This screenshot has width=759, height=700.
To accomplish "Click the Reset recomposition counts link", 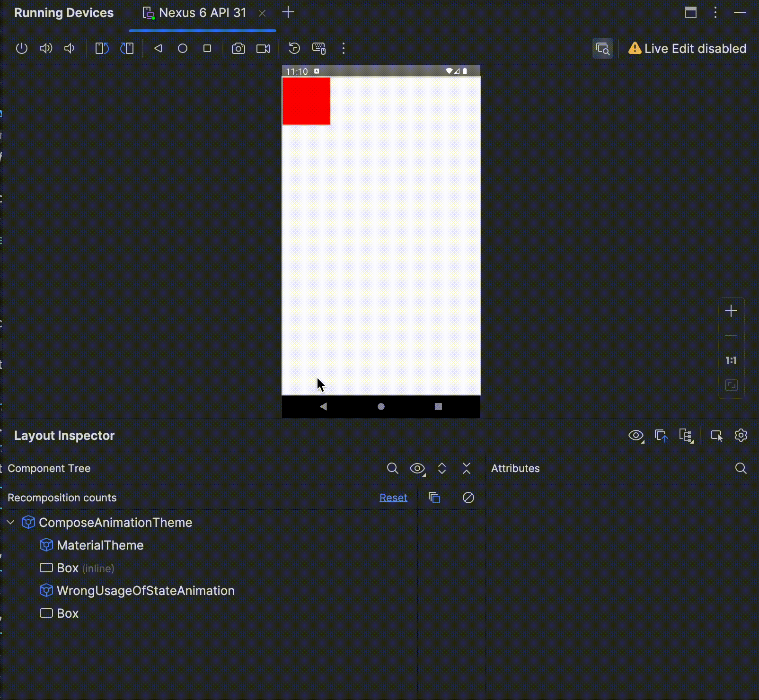I will tap(393, 498).
